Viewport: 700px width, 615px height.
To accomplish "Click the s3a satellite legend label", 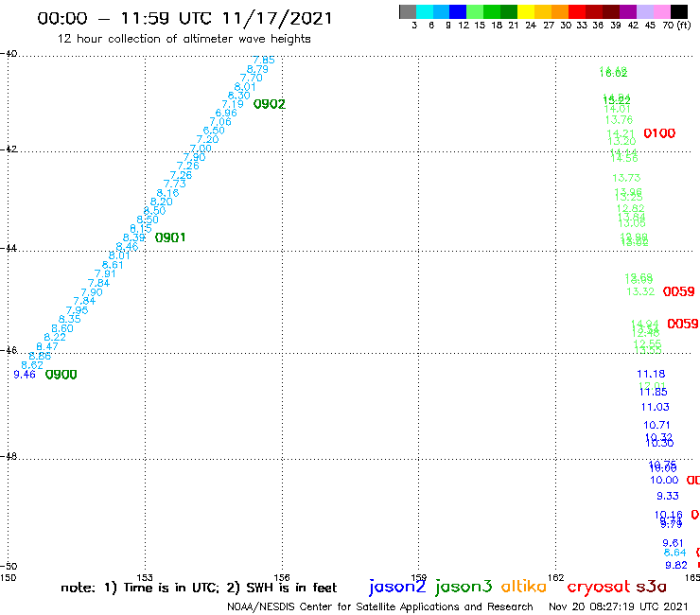I will [x=651, y=587].
